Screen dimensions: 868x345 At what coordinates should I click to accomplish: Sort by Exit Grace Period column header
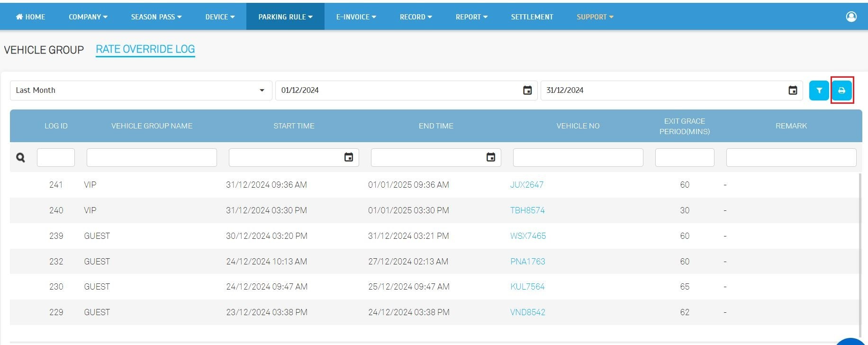coord(684,126)
